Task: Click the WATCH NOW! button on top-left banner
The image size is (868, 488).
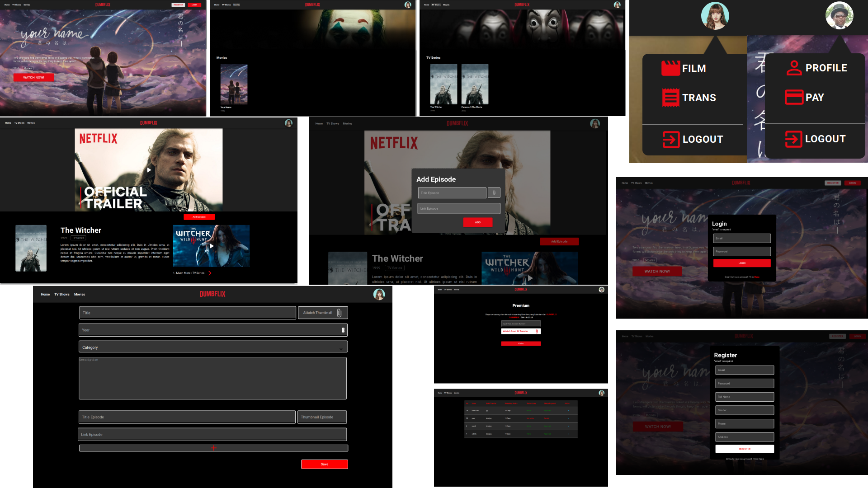Action: pyautogui.click(x=33, y=77)
